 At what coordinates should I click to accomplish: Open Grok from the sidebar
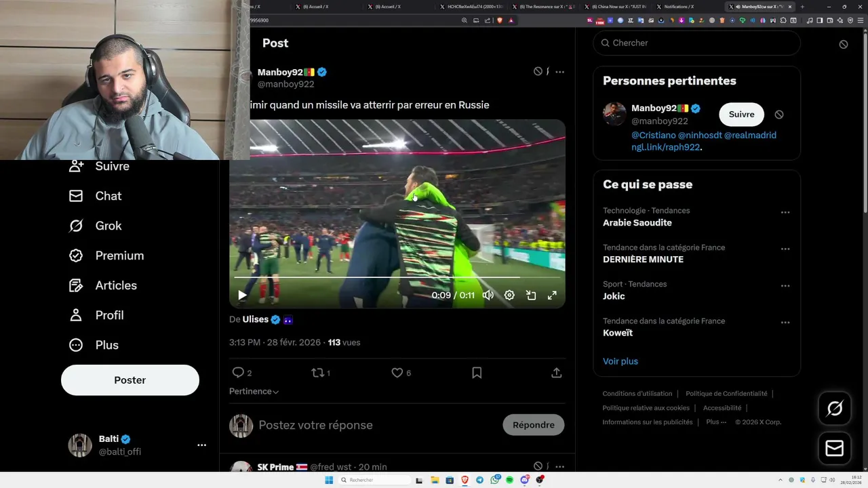(96, 226)
